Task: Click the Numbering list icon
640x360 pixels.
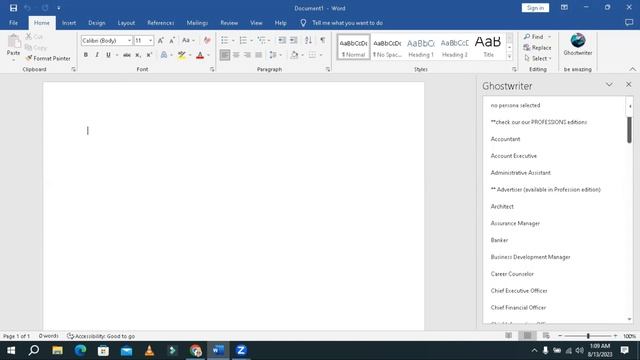Action: tap(243, 40)
